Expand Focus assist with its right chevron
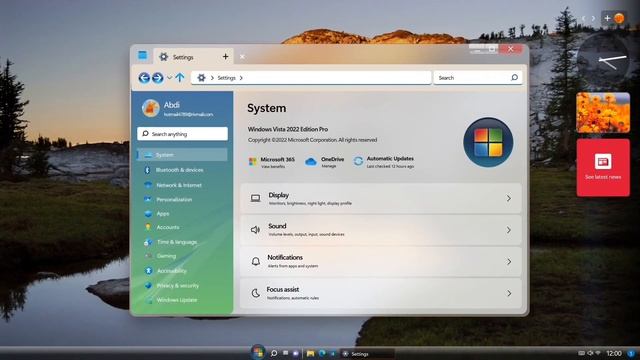Image resolution: width=640 pixels, height=360 pixels. (x=509, y=293)
